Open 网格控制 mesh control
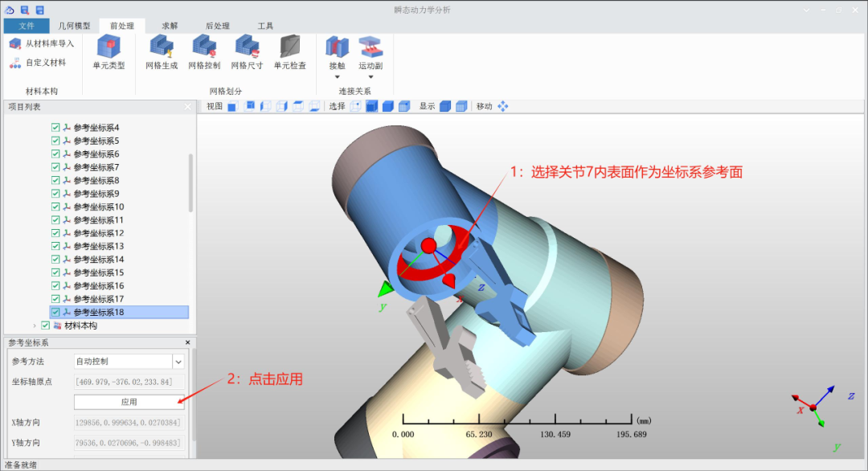The image size is (868, 471). [204, 52]
